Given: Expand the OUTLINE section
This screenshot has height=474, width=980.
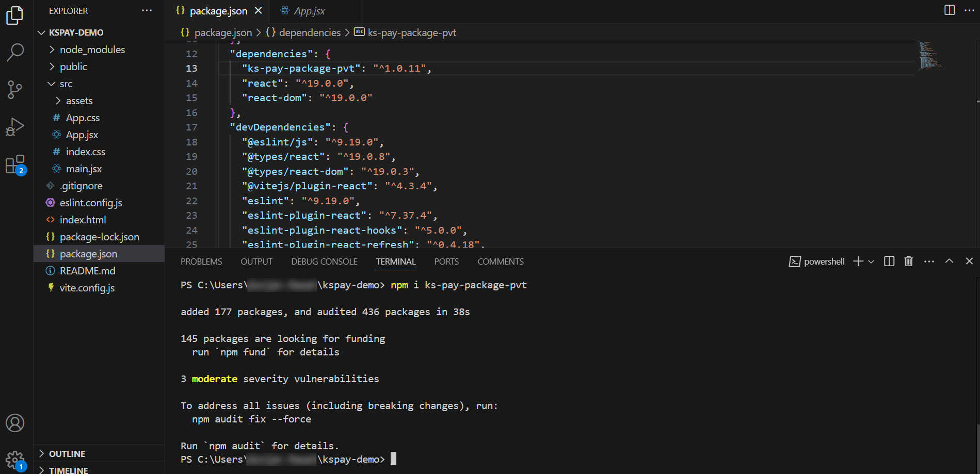Looking at the screenshot, I should (x=67, y=454).
